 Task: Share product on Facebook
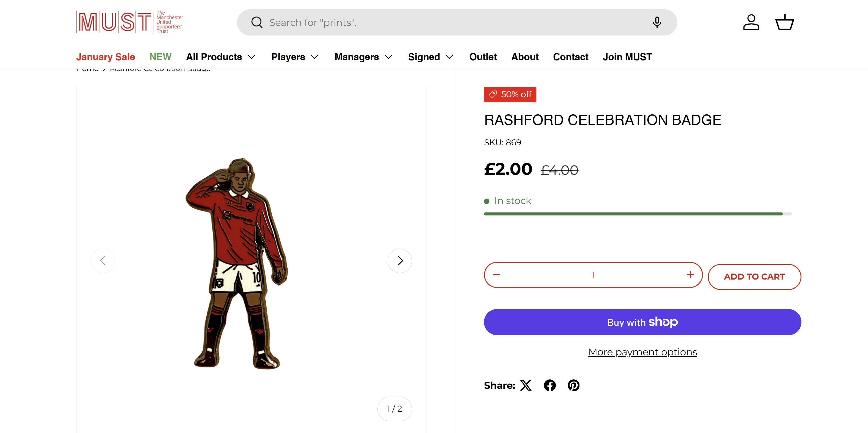click(550, 385)
